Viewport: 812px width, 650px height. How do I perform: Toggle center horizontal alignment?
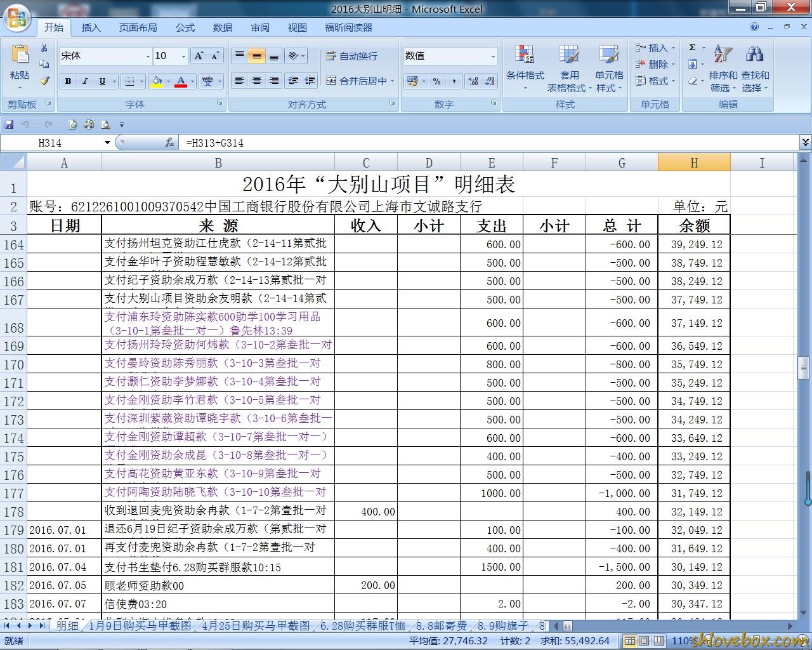coord(257,81)
